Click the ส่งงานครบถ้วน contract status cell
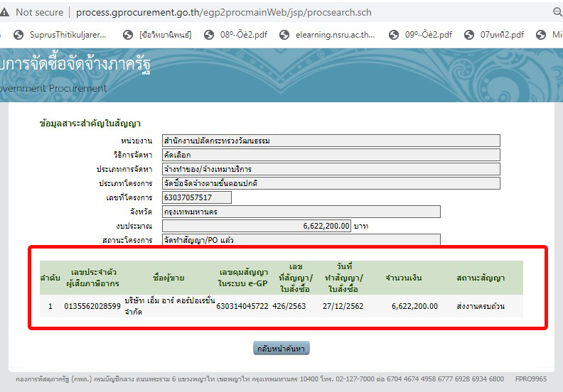The image size is (563, 392). point(481,306)
